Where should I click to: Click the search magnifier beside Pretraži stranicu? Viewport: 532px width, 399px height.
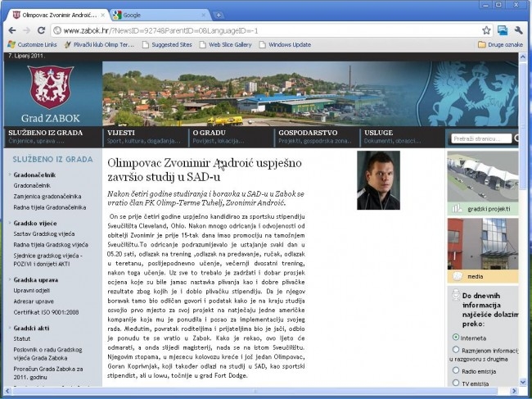[516, 138]
